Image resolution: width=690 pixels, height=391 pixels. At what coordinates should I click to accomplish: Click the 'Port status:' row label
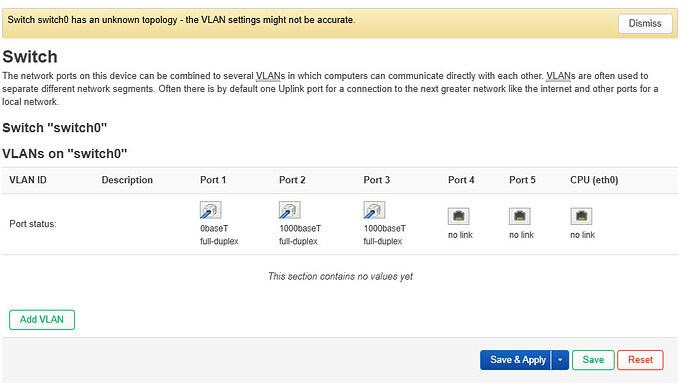tap(33, 224)
